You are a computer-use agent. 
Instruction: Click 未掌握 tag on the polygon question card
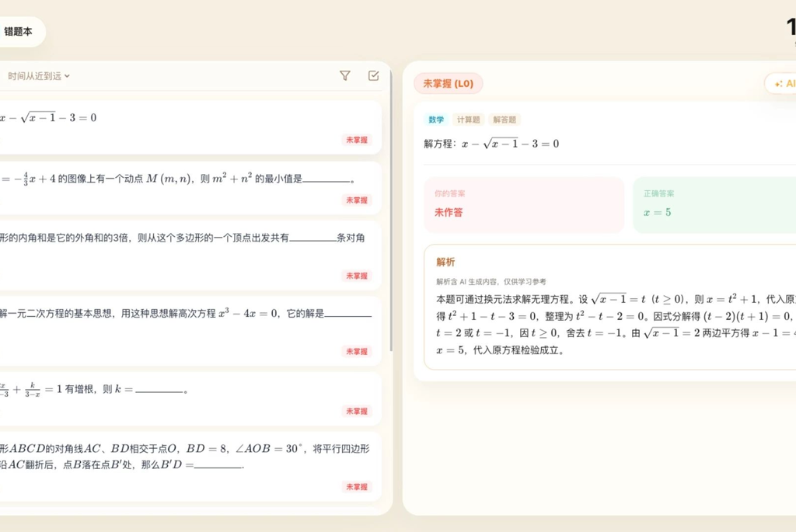[356, 276]
